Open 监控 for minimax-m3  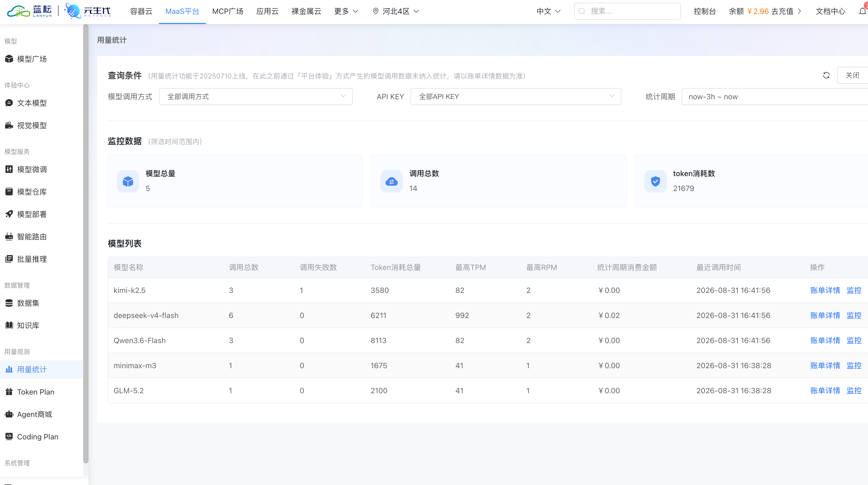(x=854, y=365)
